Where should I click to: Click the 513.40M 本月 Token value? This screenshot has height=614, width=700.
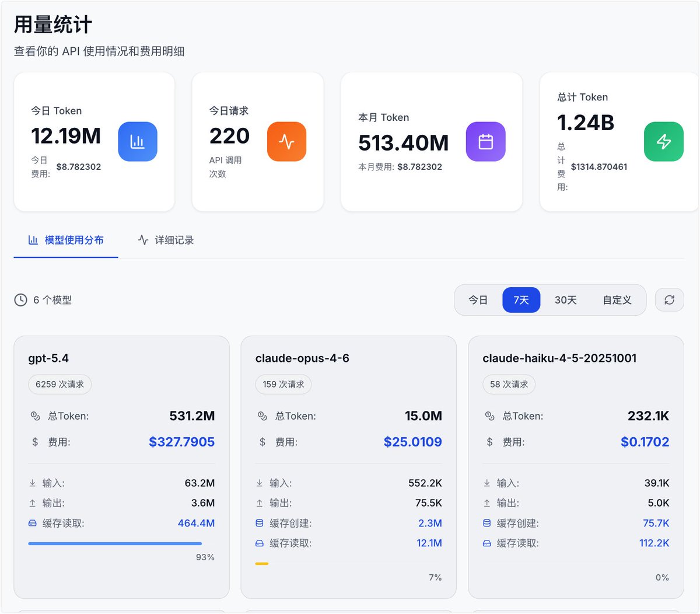(x=404, y=143)
